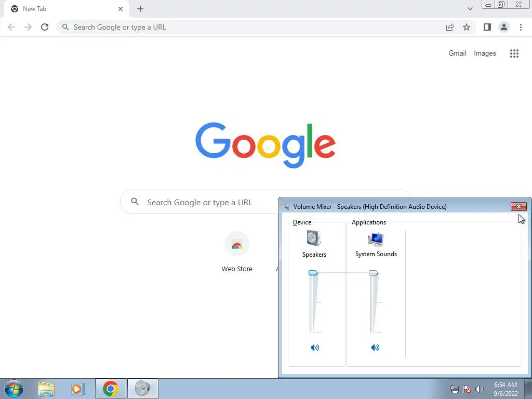Share this page icon in address bar
The image size is (532, 399).
coord(450,27)
